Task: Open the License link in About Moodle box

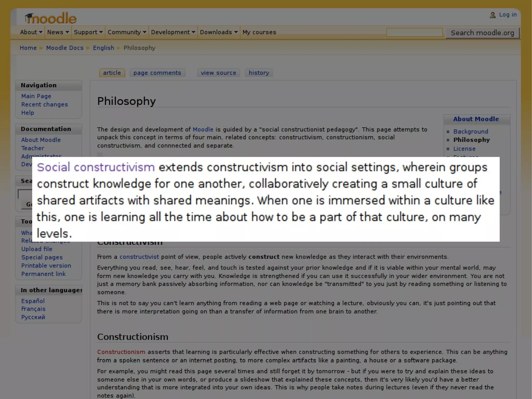Action: [464, 149]
